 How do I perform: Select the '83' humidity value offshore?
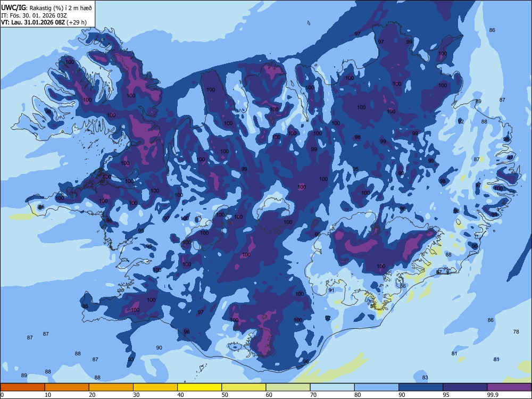click(425, 377)
